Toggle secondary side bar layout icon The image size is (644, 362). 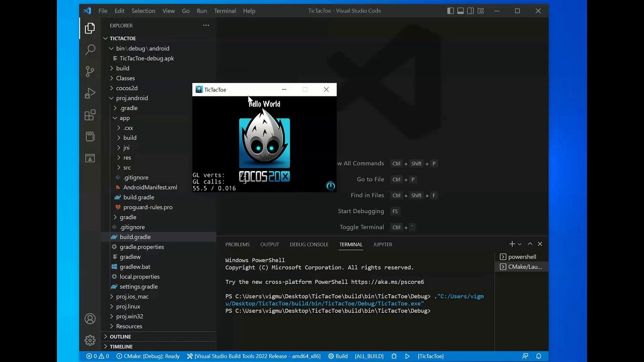coord(470,11)
